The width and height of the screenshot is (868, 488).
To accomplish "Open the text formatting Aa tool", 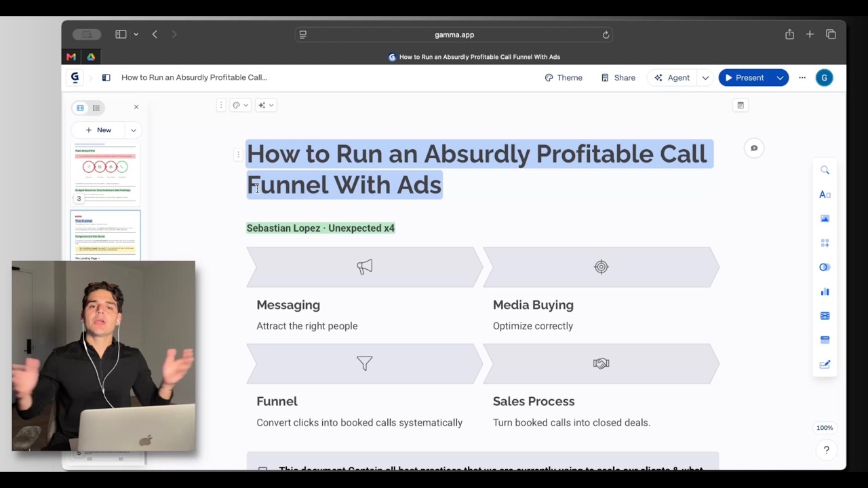I will [x=825, y=195].
